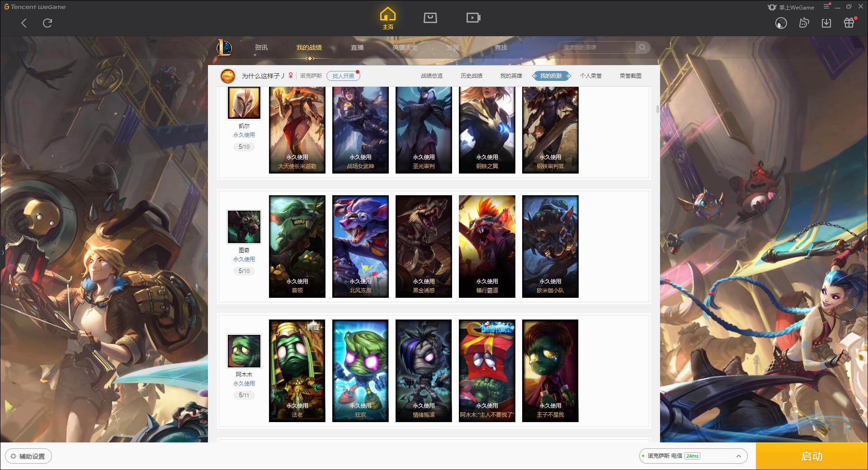Open the friends sharing icon in top bar
Screen dimensions: 868x470
coord(804,23)
